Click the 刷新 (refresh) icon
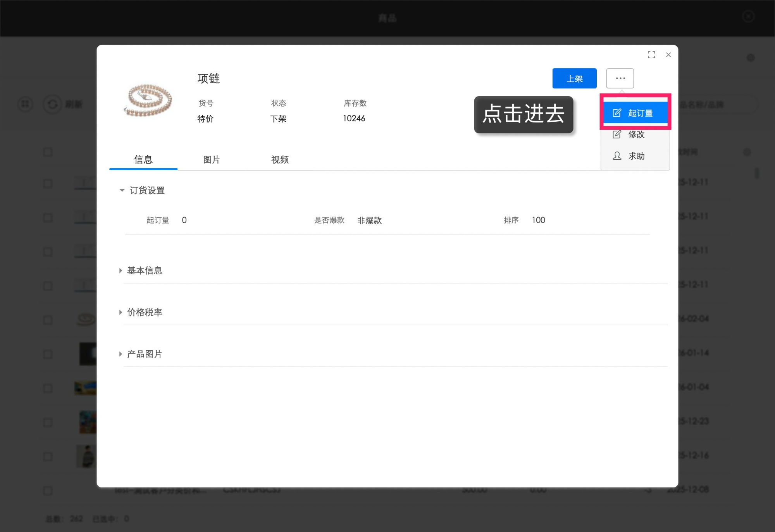Image resolution: width=775 pixels, height=532 pixels. 53,104
